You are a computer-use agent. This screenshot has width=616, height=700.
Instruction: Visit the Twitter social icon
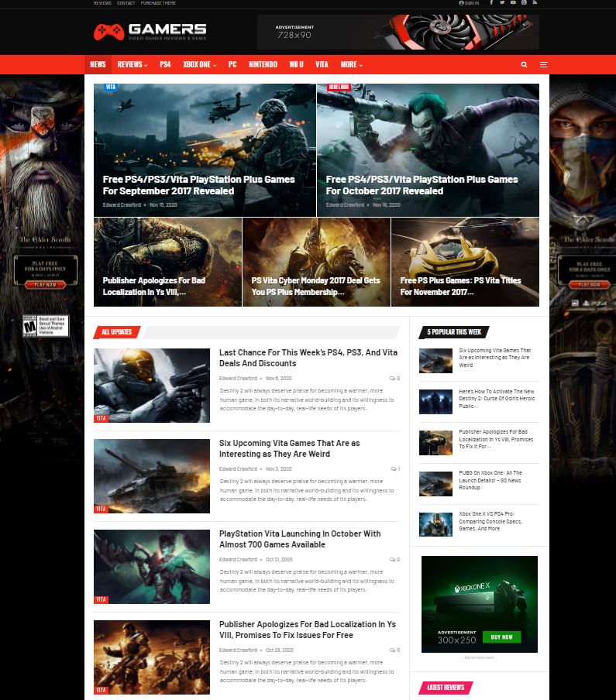[x=502, y=3]
